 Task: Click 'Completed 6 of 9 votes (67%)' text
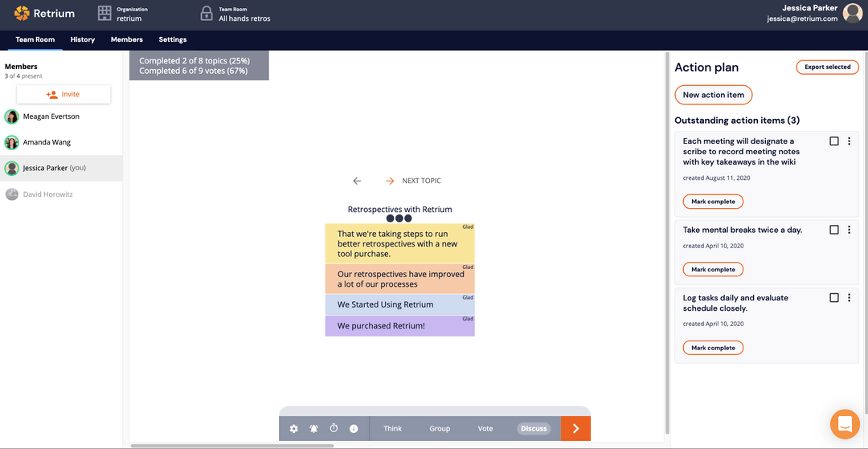pos(193,71)
